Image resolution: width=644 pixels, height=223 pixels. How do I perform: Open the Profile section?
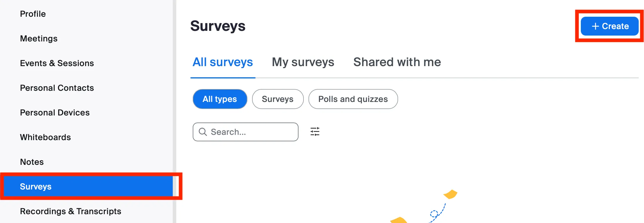[33, 14]
